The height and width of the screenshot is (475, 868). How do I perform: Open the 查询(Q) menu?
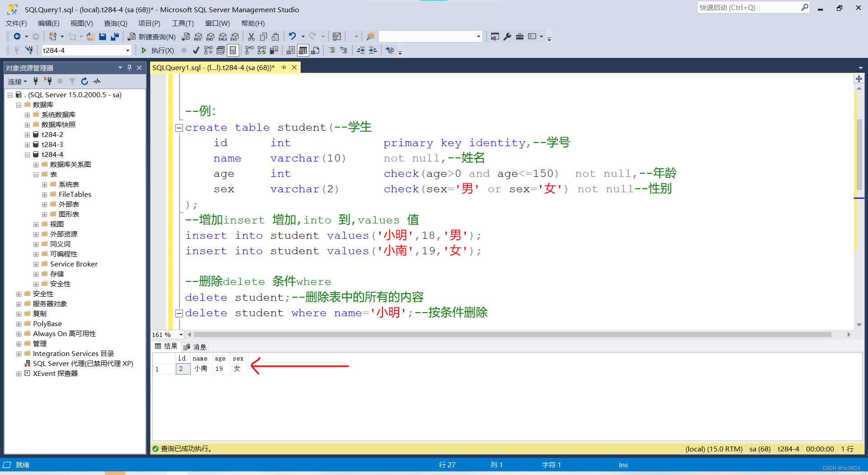click(115, 23)
